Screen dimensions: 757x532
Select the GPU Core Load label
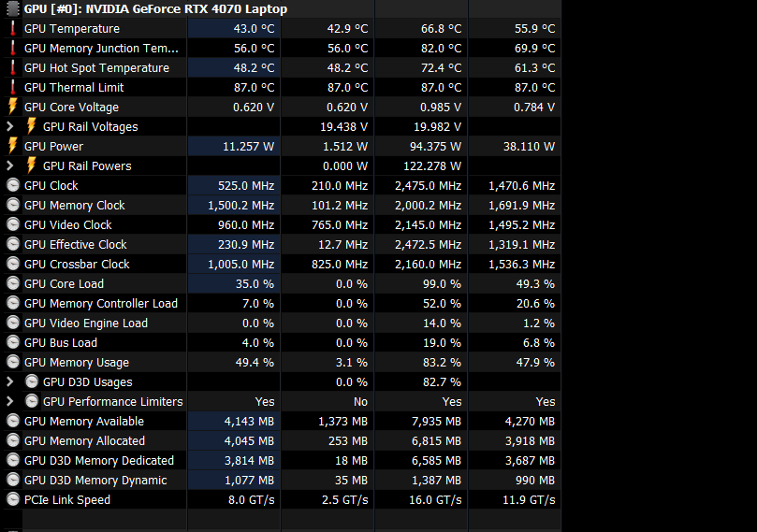(64, 283)
